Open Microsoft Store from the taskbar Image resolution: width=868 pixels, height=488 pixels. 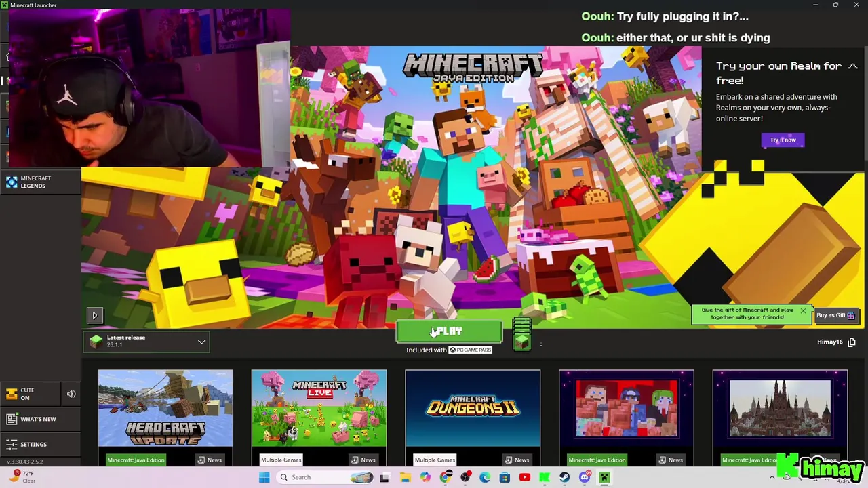pyautogui.click(x=505, y=477)
